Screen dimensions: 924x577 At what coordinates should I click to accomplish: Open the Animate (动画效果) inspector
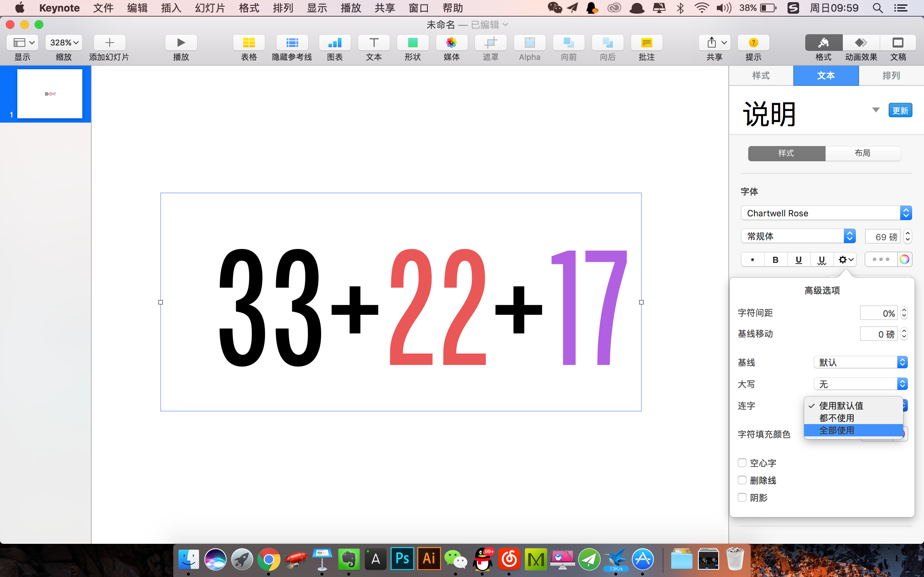tap(860, 43)
